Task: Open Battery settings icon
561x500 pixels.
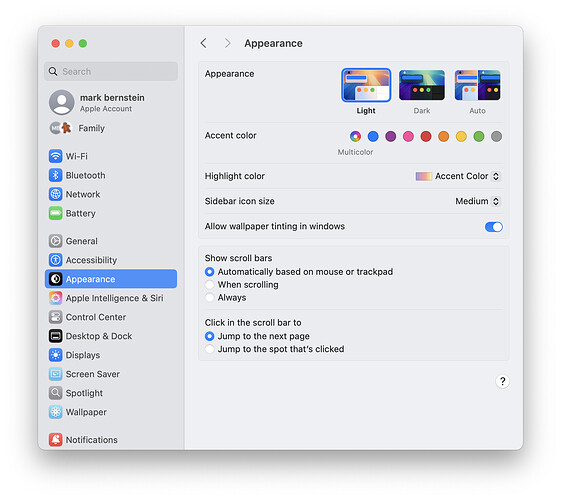Action: point(55,214)
